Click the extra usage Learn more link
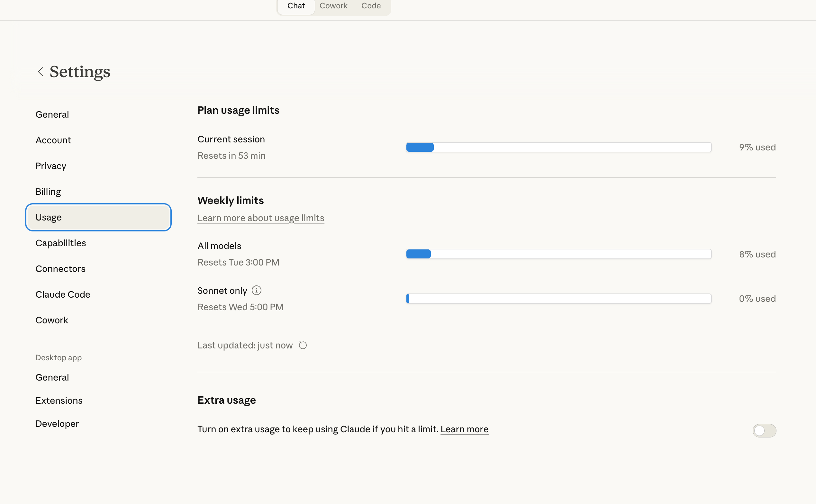Image resolution: width=816 pixels, height=504 pixels. click(x=464, y=429)
